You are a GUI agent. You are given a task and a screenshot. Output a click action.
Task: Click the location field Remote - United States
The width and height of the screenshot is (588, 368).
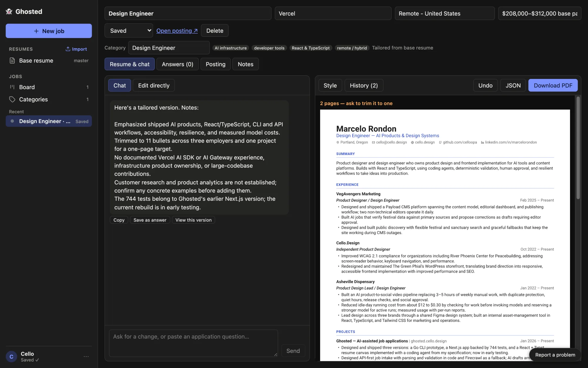pos(445,13)
